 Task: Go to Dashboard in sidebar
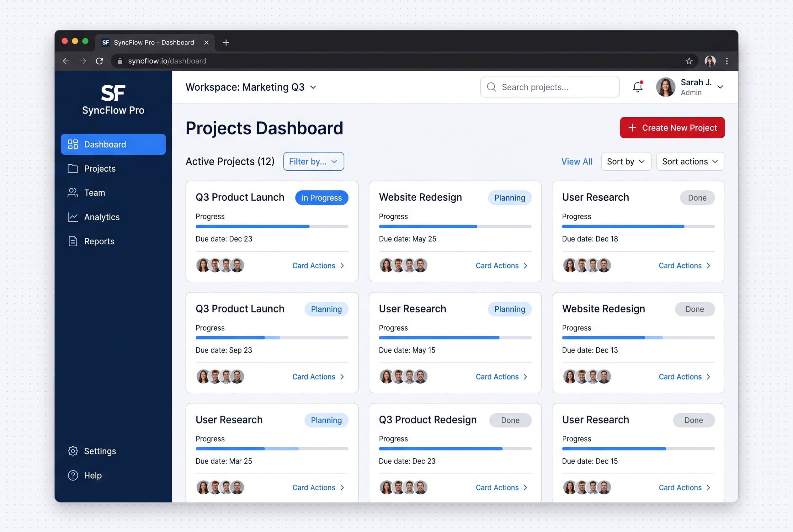point(113,145)
